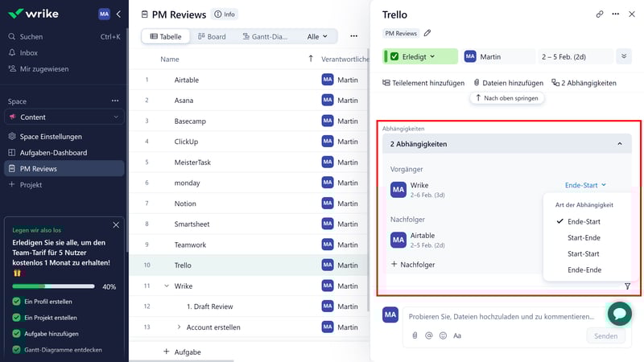
Task: Open the Alle views dropdown
Action: (317, 36)
